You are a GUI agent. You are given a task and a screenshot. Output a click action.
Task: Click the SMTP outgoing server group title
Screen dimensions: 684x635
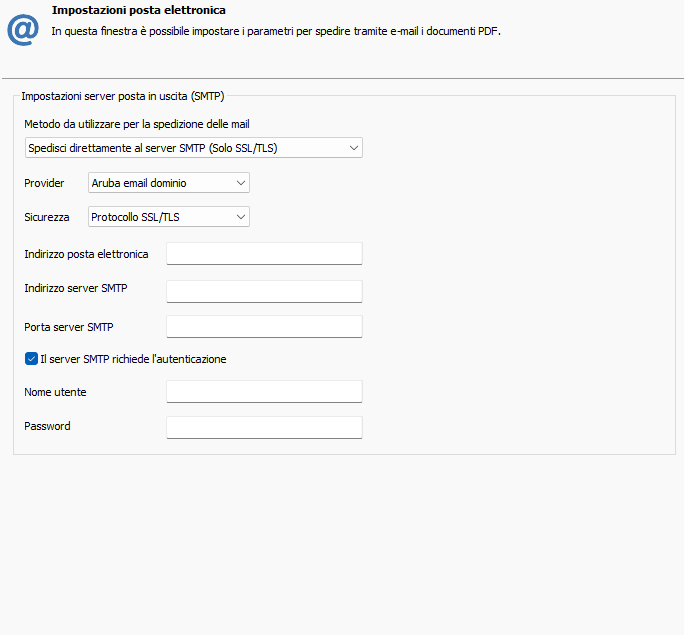pyautogui.click(x=123, y=97)
